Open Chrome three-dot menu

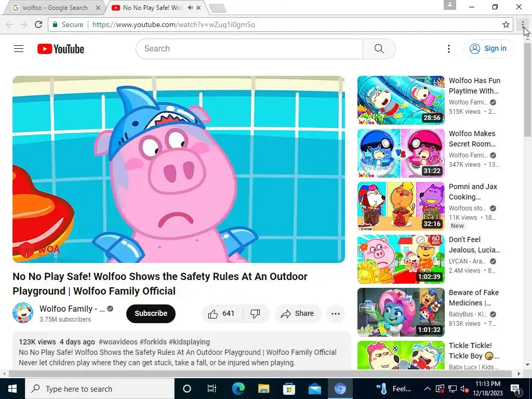(523, 24)
